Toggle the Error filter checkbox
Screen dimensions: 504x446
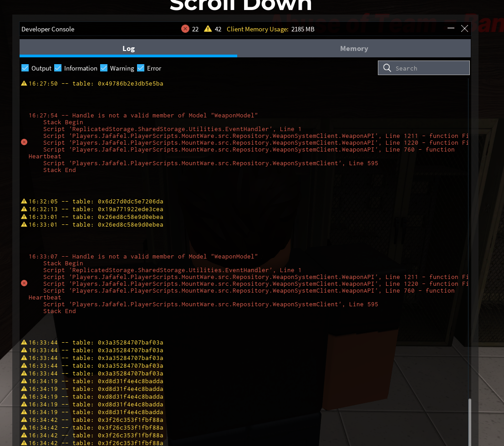pos(141,68)
